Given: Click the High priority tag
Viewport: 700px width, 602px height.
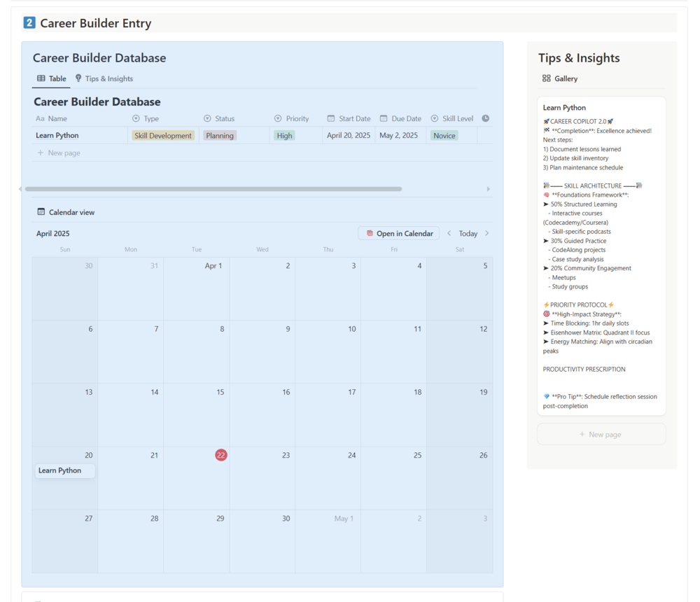Looking at the screenshot, I should (x=284, y=135).
